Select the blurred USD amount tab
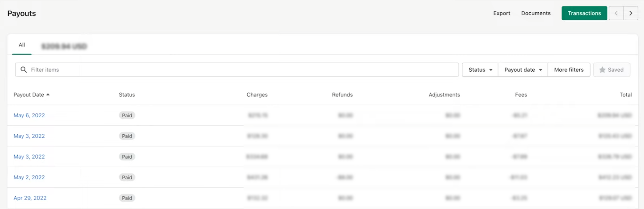This screenshot has width=644, height=209. tap(64, 46)
